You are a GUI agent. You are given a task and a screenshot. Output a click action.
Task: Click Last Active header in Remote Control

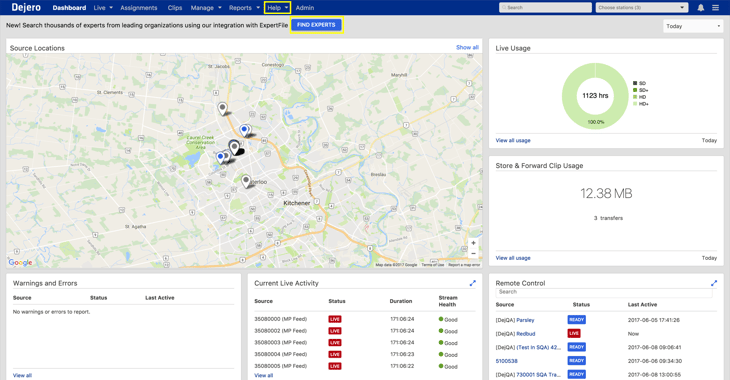pos(642,305)
